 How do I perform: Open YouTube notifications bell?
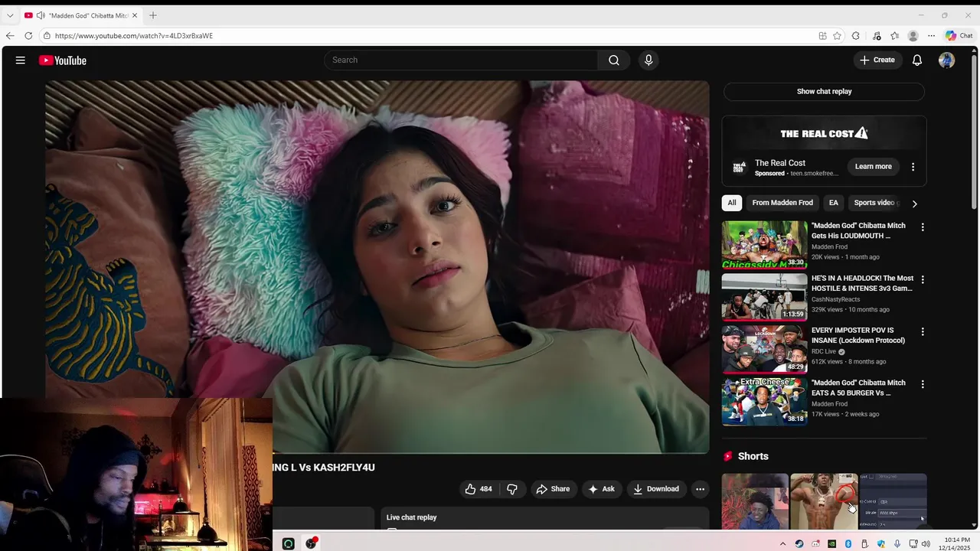(917, 60)
